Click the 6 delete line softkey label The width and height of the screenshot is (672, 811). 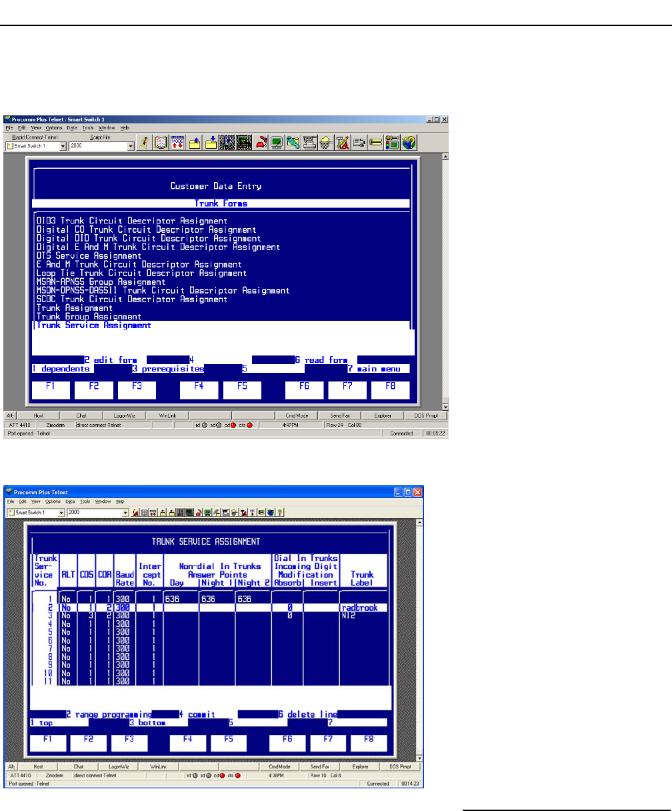(x=308, y=714)
